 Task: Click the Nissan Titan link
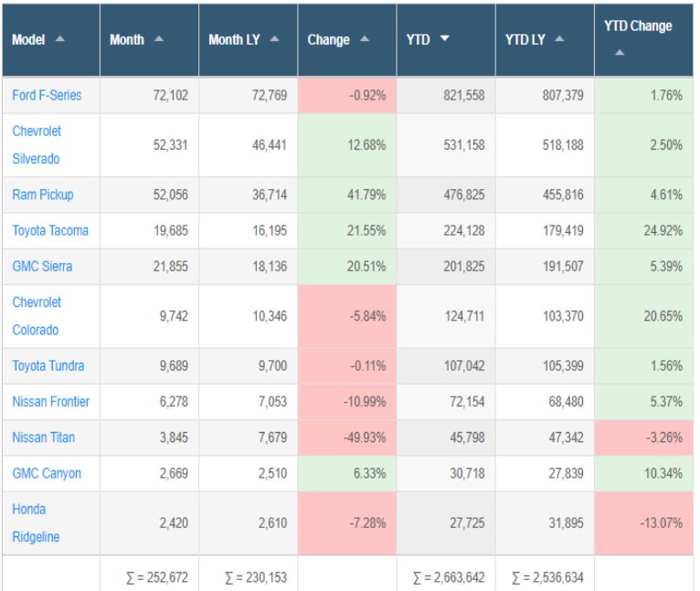click(x=44, y=438)
